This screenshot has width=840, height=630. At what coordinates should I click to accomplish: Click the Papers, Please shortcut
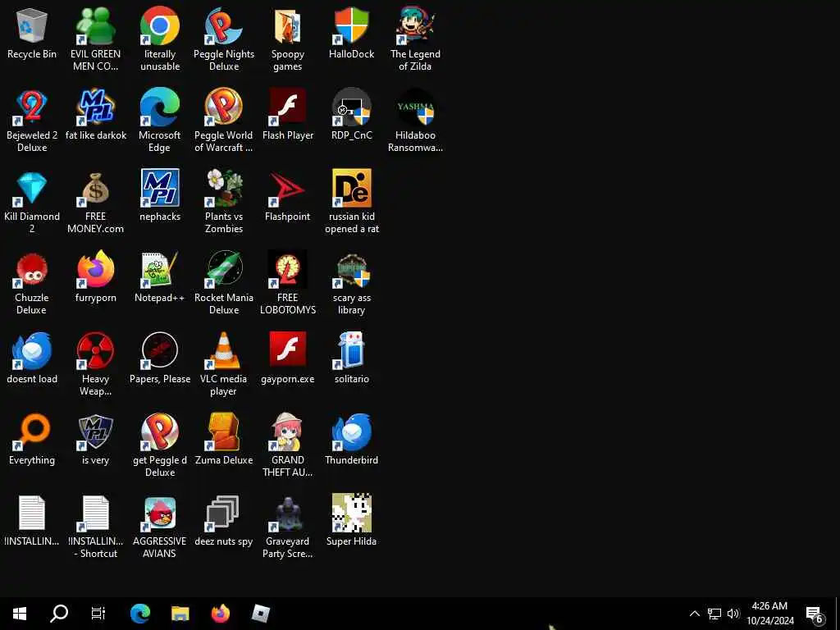(160, 351)
